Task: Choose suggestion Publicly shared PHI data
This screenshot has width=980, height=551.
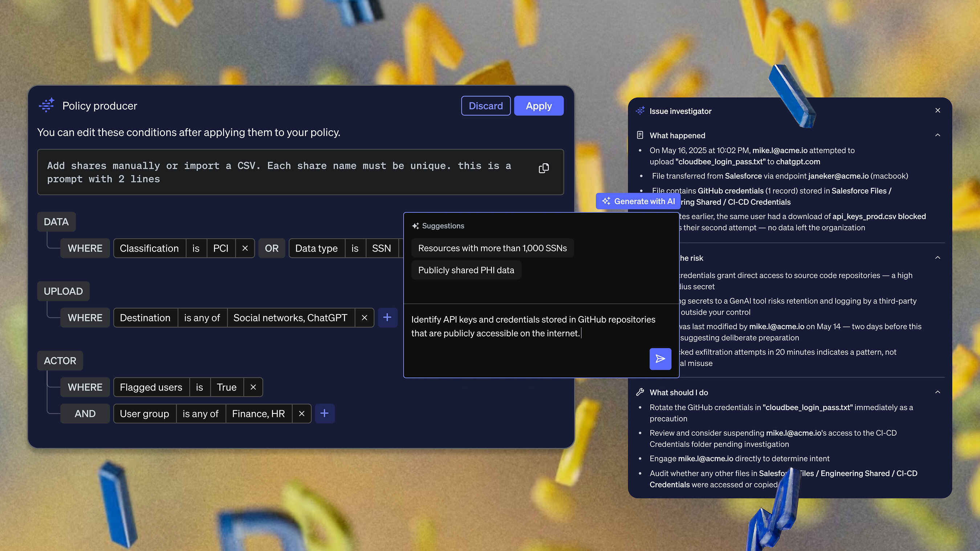Action: click(x=466, y=270)
